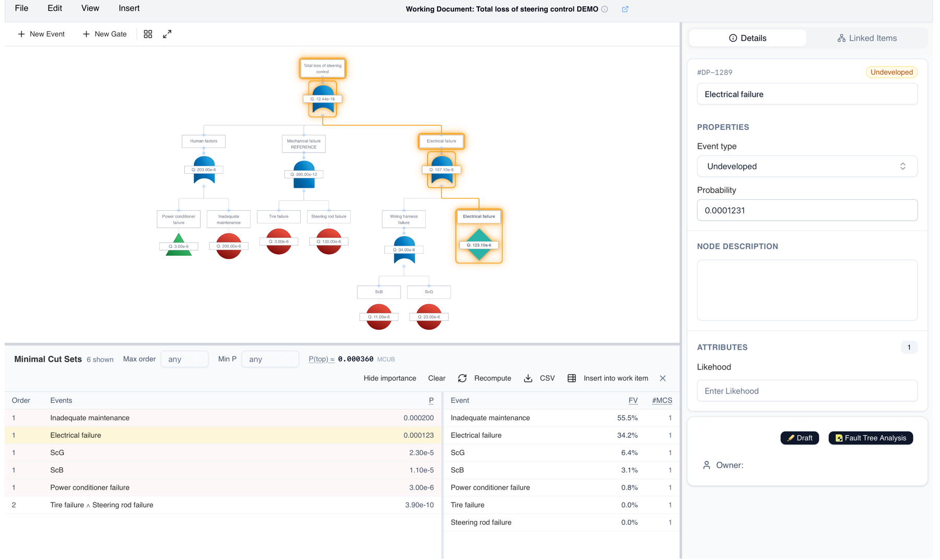
Task: Open the Insert menu
Action: click(129, 8)
